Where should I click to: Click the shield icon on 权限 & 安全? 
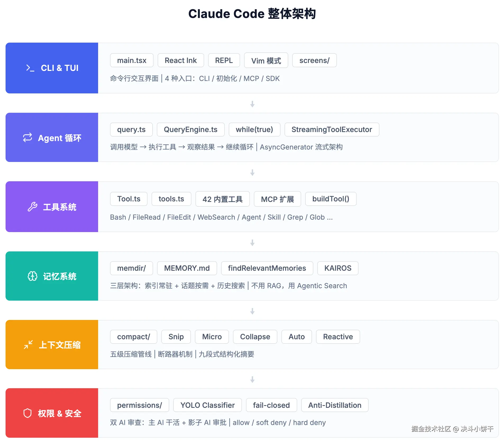pyautogui.click(x=28, y=413)
